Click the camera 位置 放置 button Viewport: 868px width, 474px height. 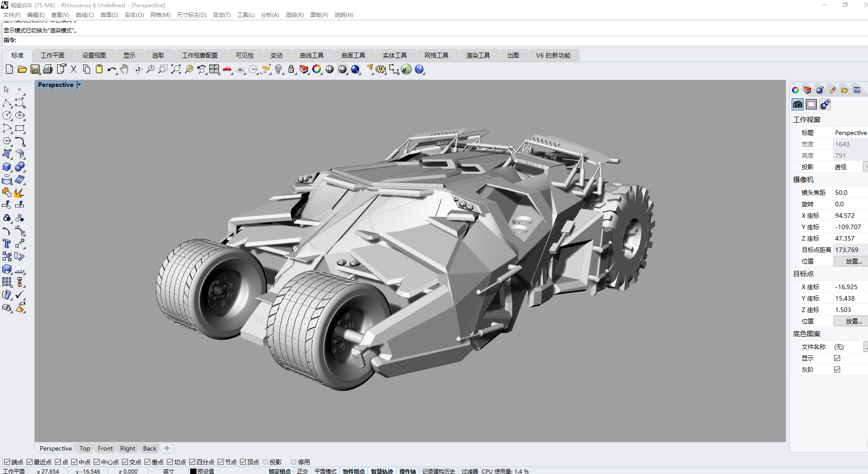pos(853,261)
